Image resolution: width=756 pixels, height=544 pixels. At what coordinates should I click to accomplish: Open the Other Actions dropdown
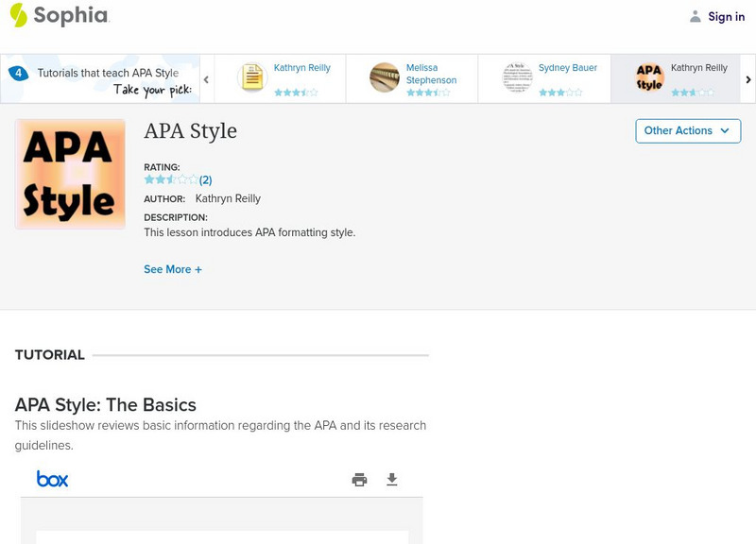click(x=687, y=131)
